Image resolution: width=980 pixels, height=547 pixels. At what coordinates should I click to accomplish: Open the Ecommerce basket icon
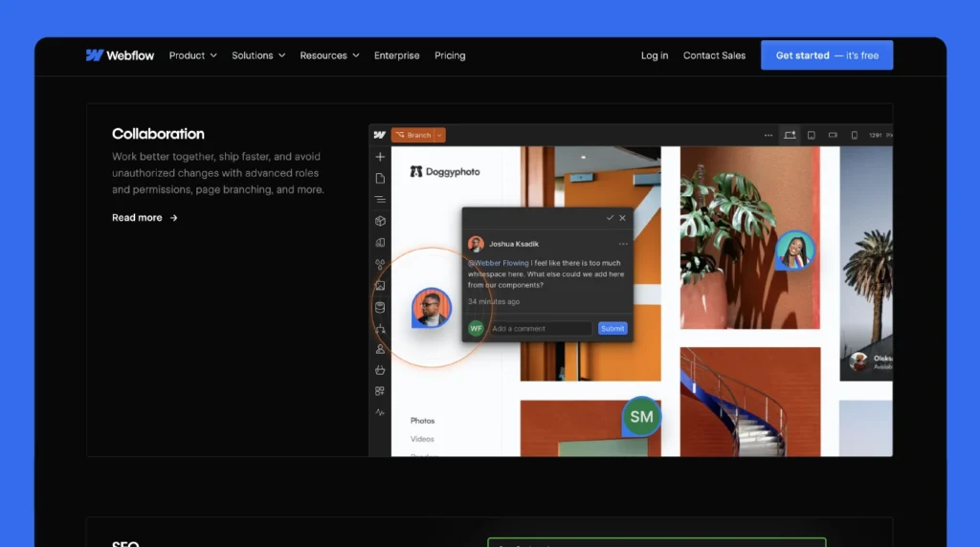click(x=380, y=370)
